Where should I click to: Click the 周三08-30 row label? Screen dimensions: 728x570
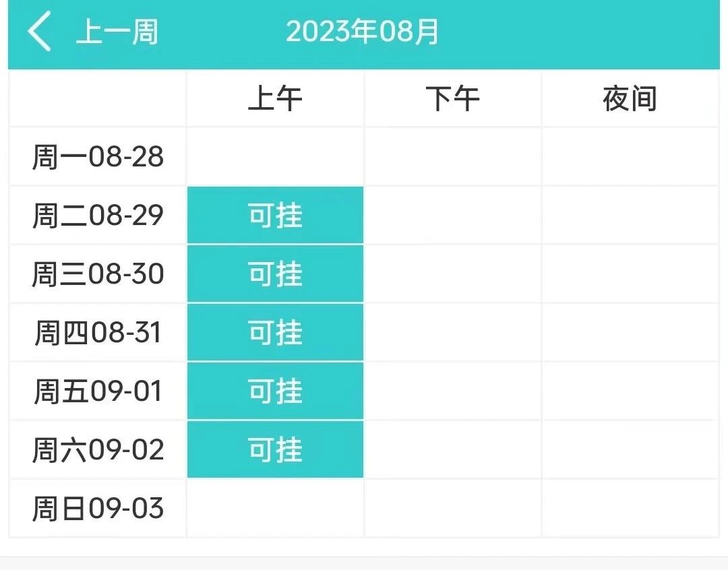click(98, 274)
